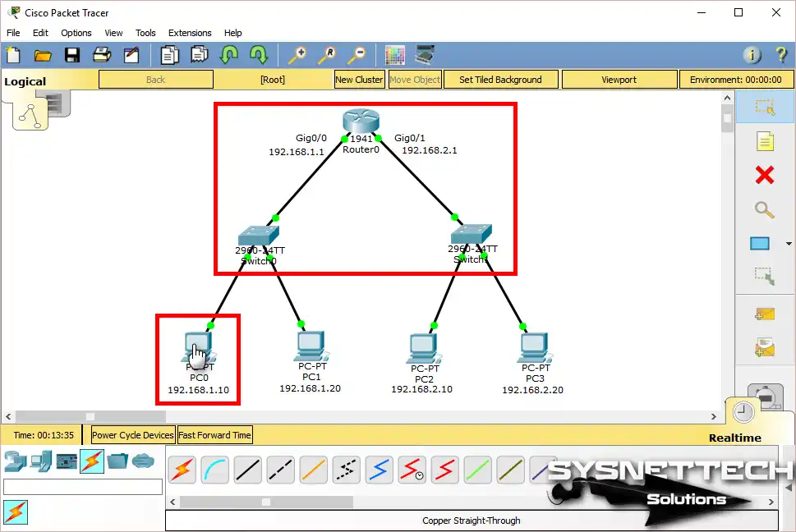The image size is (796, 532).
Task: Click the Paste icon in the toolbar
Action: 200,55
